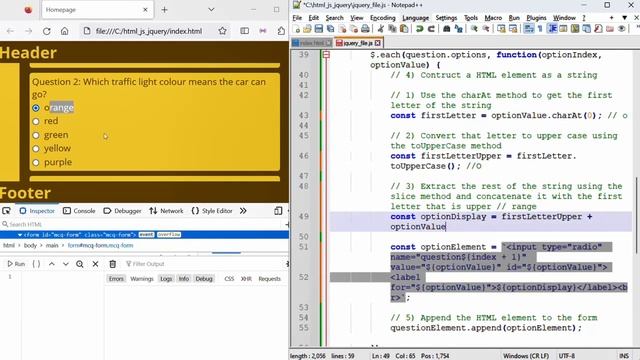Clear the web console output
The height and width of the screenshot is (360, 640).
[x=113, y=264]
